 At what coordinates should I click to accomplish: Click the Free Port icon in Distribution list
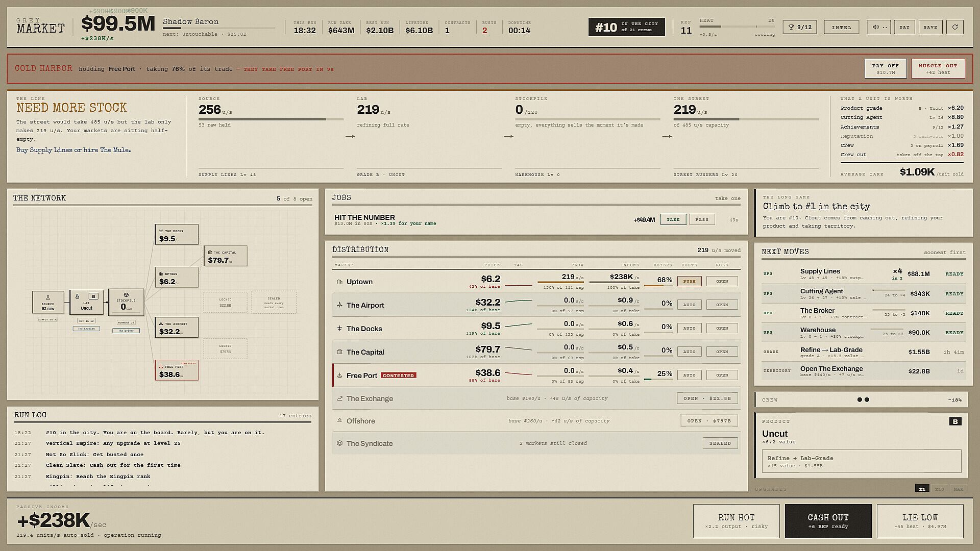[x=339, y=375]
